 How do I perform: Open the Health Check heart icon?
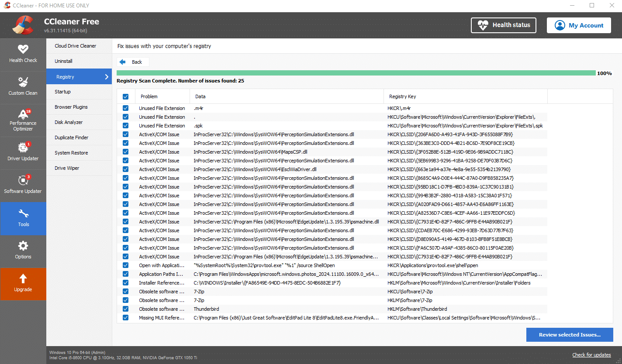tap(23, 49)
